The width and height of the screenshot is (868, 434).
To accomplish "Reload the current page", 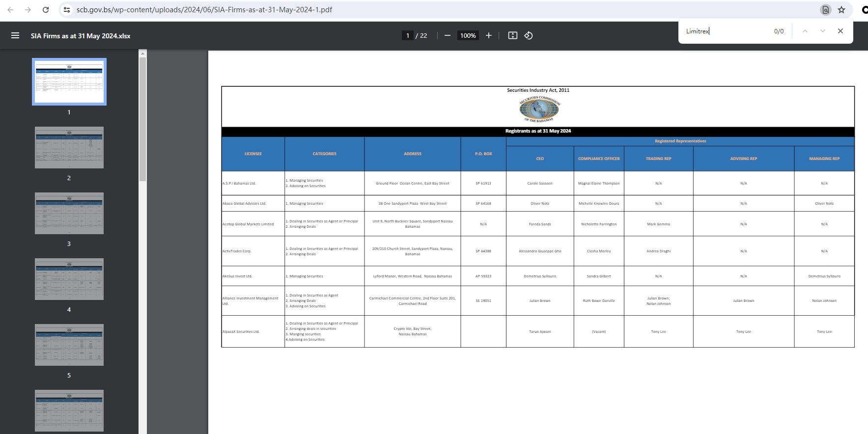I will [46, 10].
